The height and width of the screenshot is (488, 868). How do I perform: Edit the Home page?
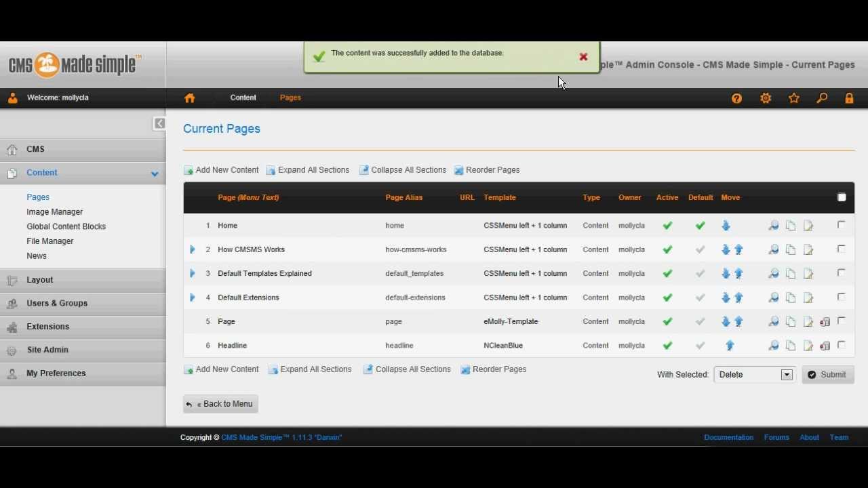coord(808,226)
